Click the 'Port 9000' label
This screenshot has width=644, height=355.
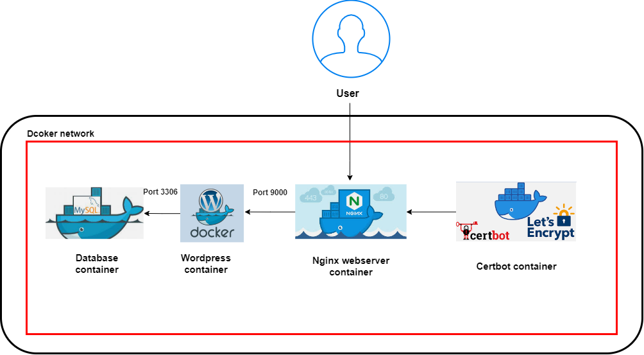click(x=270, y=193)
